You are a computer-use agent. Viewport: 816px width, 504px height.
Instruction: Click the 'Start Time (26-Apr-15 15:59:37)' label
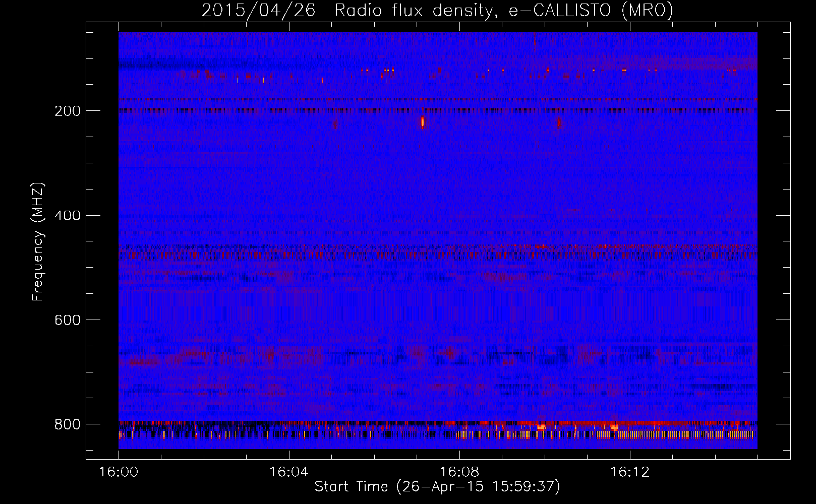coord(437,487)
